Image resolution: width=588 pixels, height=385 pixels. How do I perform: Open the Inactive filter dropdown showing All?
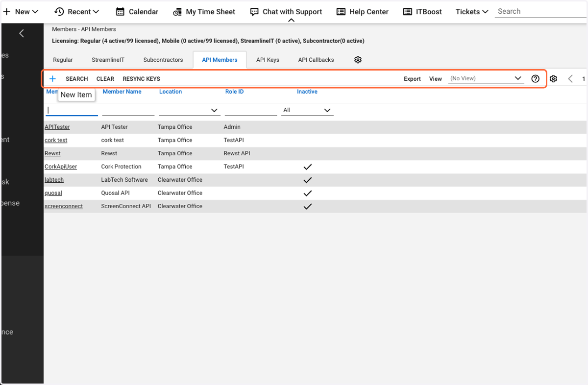307,110
